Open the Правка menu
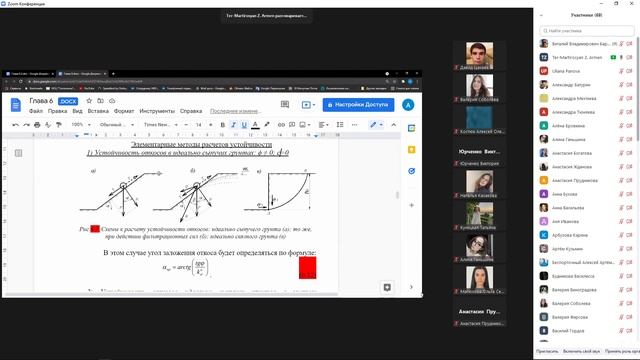Viewport: 640px width, 360px height. (x=58, y=111)
